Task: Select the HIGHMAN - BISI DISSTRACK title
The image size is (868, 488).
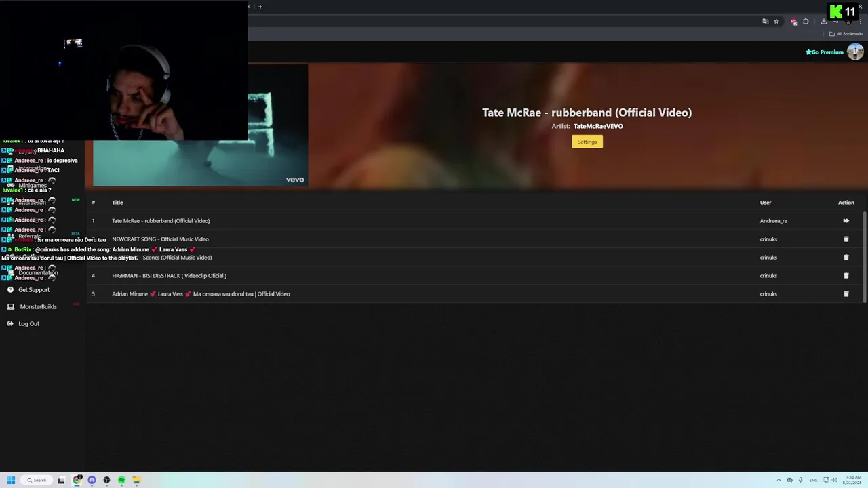Action: [169, 275]
